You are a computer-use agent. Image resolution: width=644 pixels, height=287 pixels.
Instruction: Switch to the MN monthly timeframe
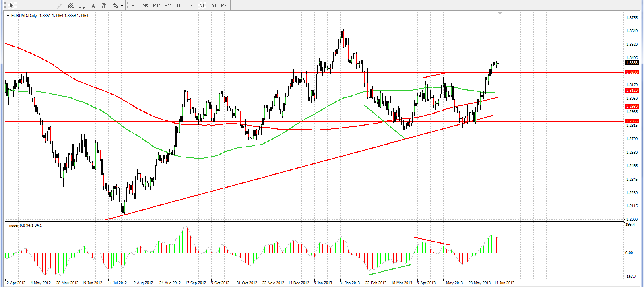[x=224, y=6]
